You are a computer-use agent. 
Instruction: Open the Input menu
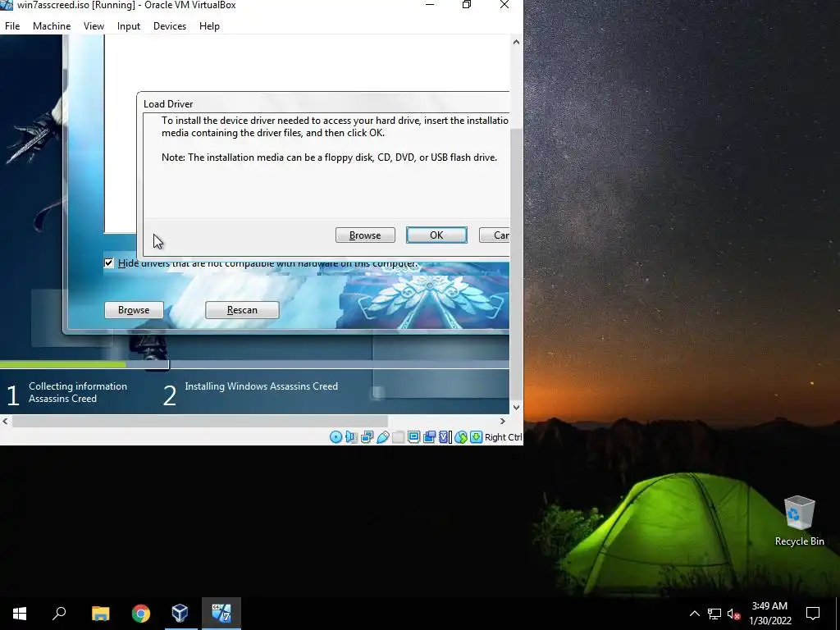(x=129, y=25)
